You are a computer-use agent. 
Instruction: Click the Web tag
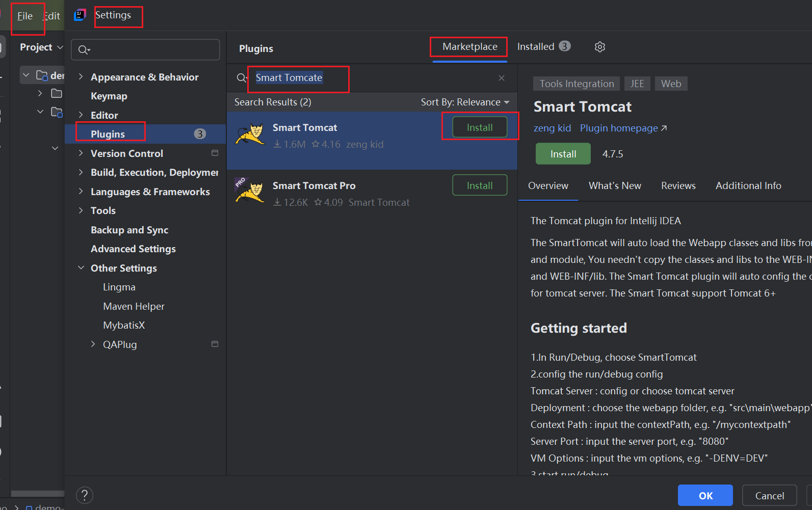click(671, 84)
